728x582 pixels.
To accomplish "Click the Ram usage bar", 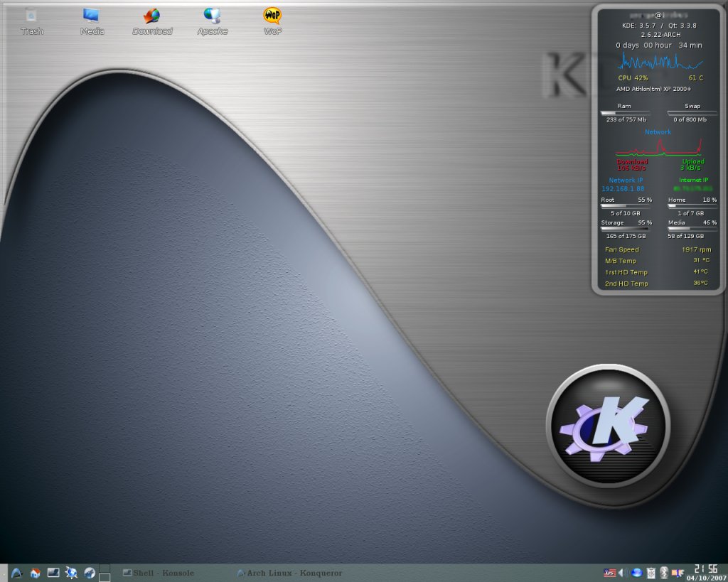I will pyautogui.click(x=625, y=113).
